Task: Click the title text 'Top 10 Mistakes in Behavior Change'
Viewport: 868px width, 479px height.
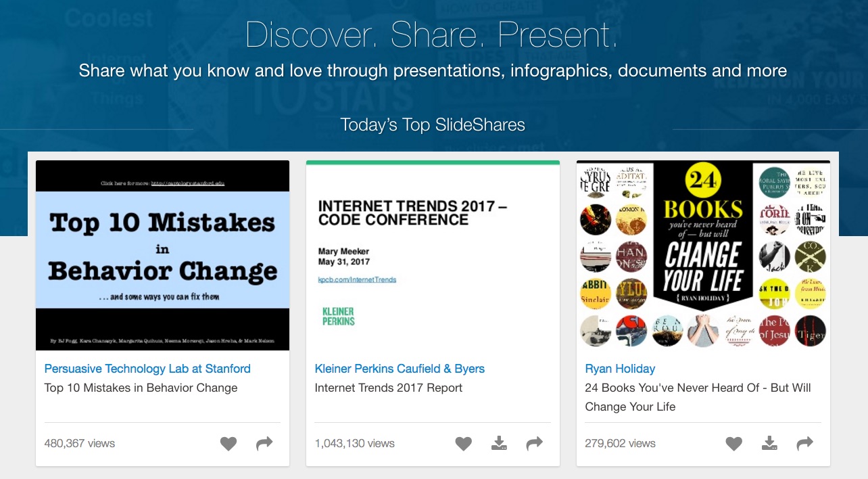Action: [x=141, y=388]
